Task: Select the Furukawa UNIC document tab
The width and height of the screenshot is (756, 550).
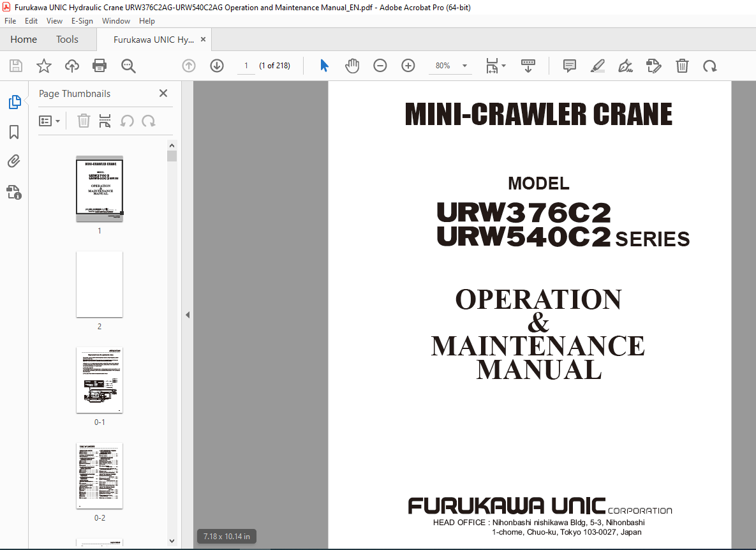Action: 154,40
